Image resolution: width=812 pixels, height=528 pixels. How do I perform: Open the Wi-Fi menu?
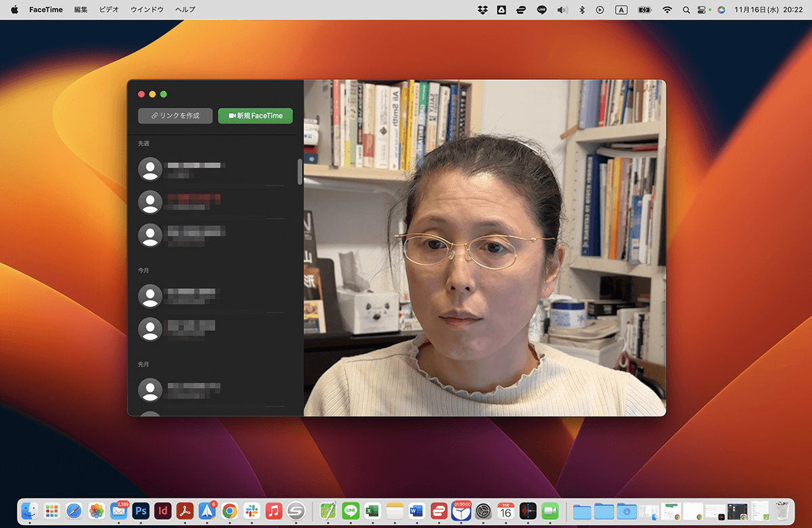pos(667,9)
